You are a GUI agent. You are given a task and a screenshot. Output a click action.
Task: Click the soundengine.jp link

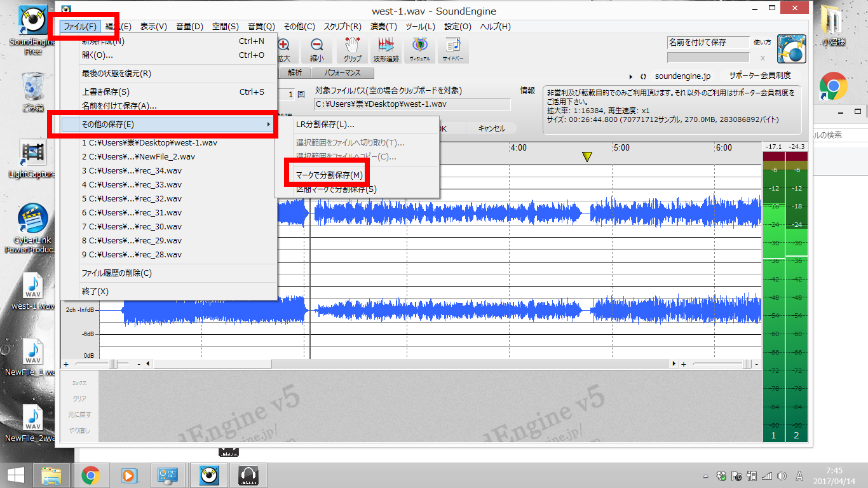point(683,76)
